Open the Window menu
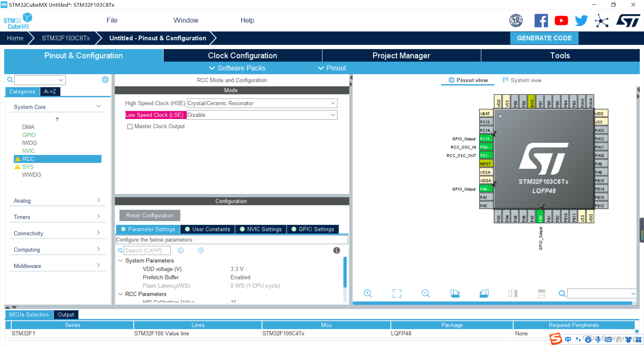The height and width of the screenshot is (345, 644). (x=186, y=20)
